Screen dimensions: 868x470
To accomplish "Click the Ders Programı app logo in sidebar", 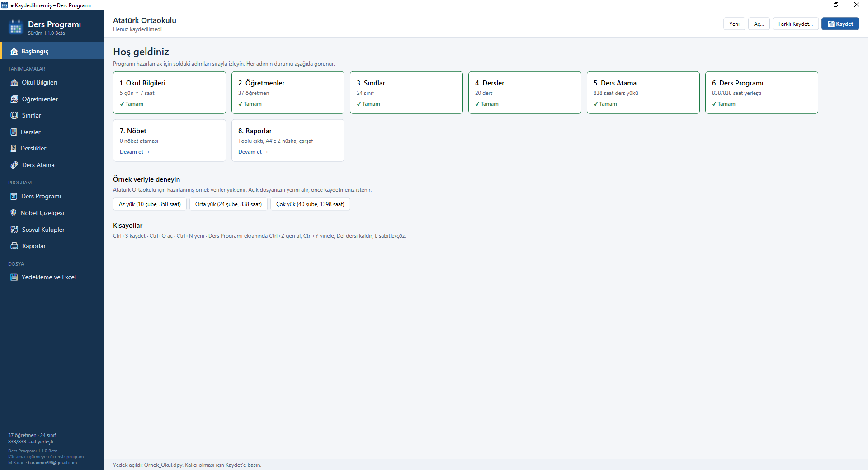I will pos(16,27).
